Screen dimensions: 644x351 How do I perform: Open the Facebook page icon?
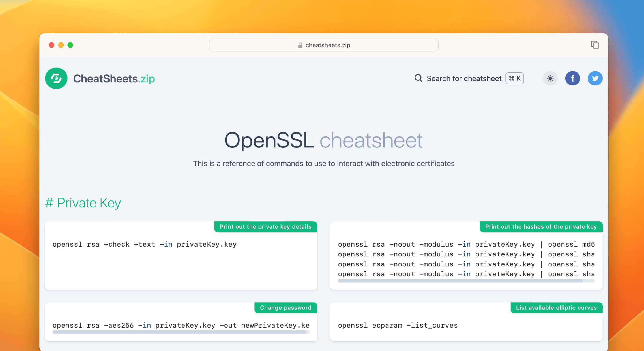(573, 78)
